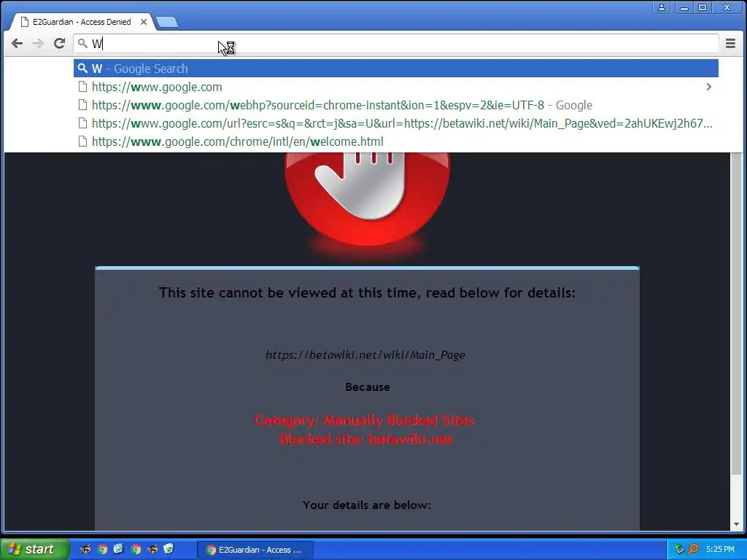Minimize the Chrome window

tap(684, 7)
